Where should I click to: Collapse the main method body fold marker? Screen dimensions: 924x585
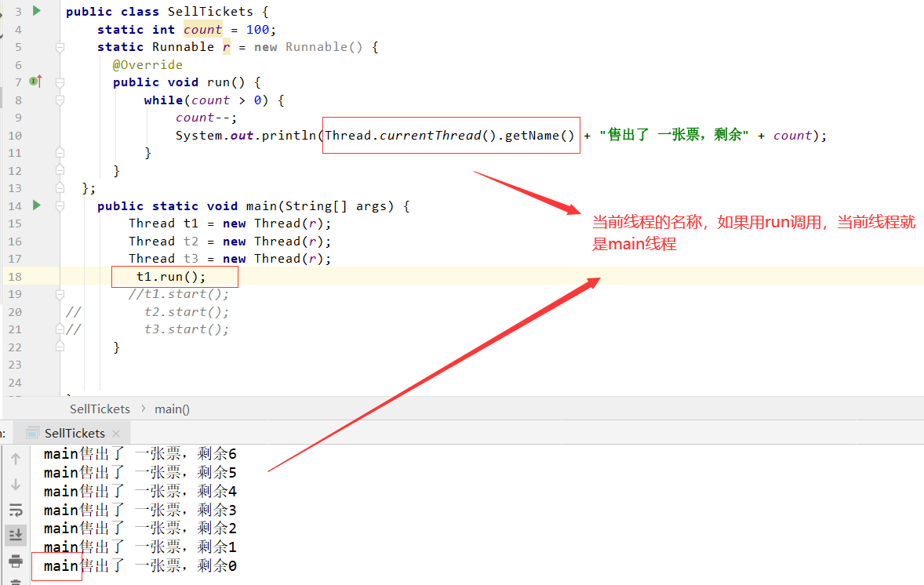[x=59, y=206]
